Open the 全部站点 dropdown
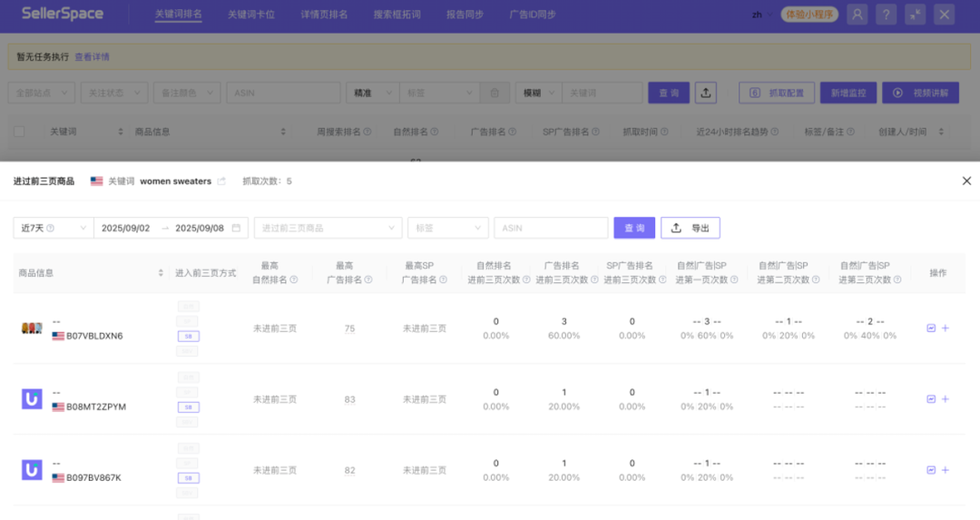This screenshot has height=520, width=980. pos(41,93)
